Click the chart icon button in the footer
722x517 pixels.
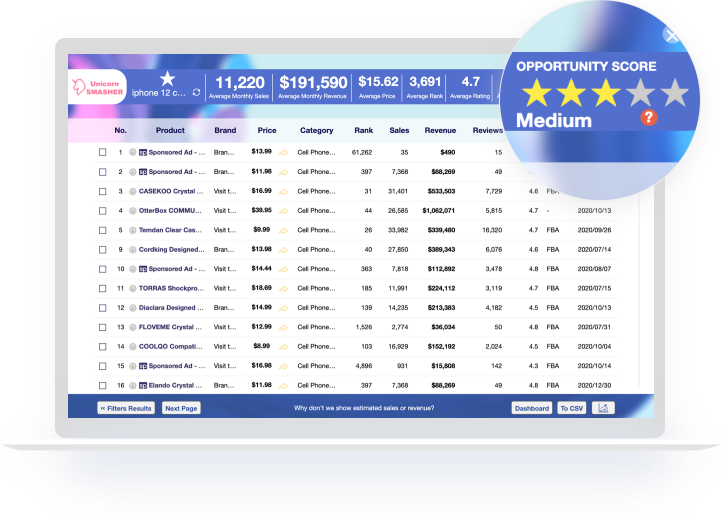click(603, 408)
